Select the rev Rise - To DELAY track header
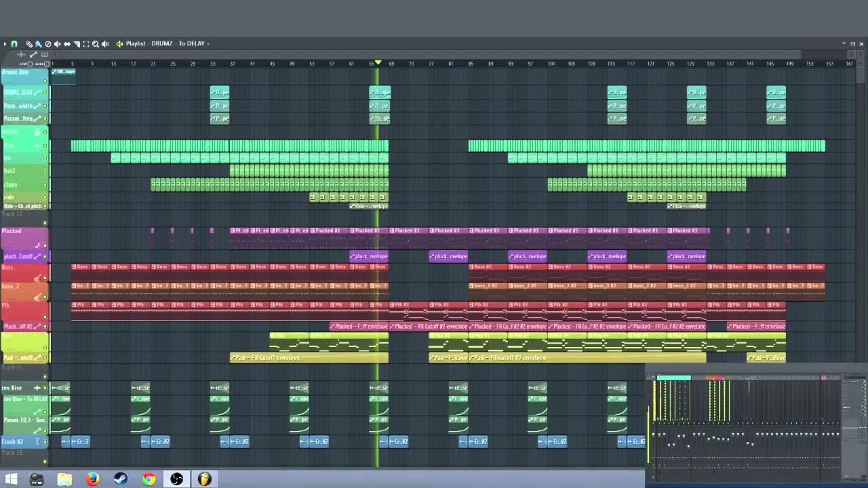The height and width of the screenshot is (488, 868). click(x=27, y=404)
